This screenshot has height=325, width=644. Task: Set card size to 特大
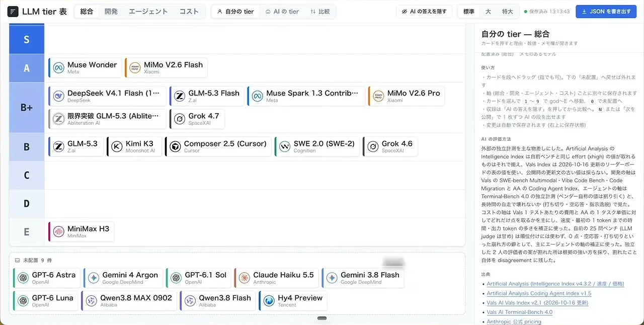pyautogui.click(x=507, y=12)
